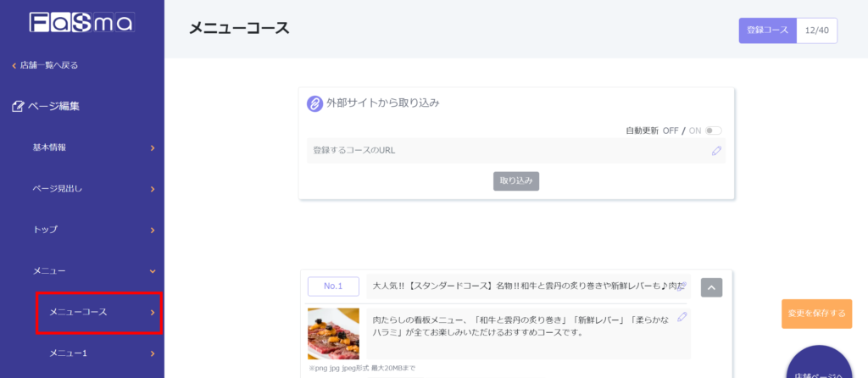
Task: Expand the 基本情報 sidebar item
Action: tap(153, 147)
